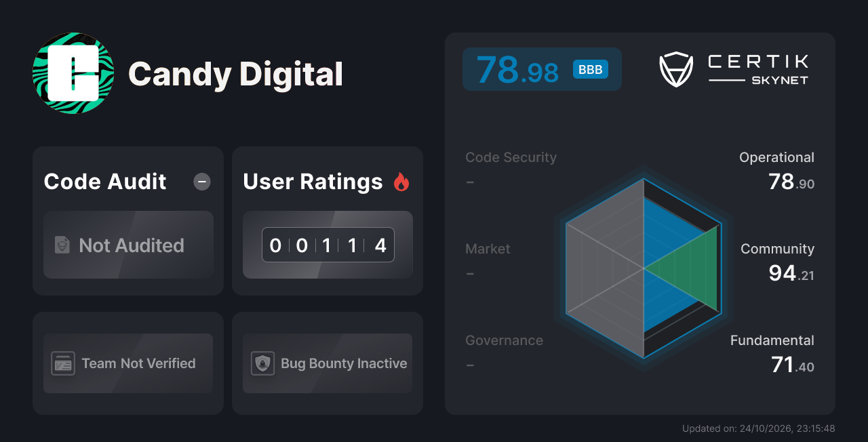Screen dimensions: 868x442
Task: Click the Code Audit minus status icon
Action: [x=202, y=182]
